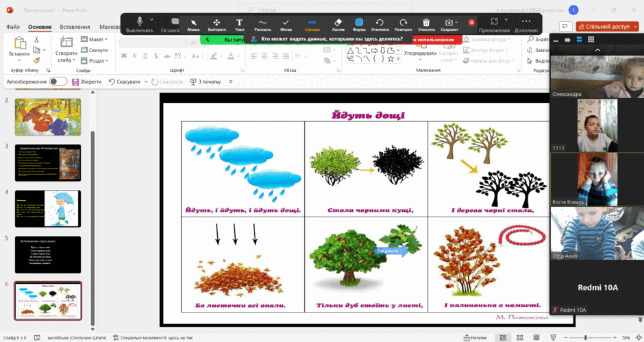The height and width of the screenshot is (342, 644).
Task: Click the language indicator англійська
Action: (x=77, y=337)
